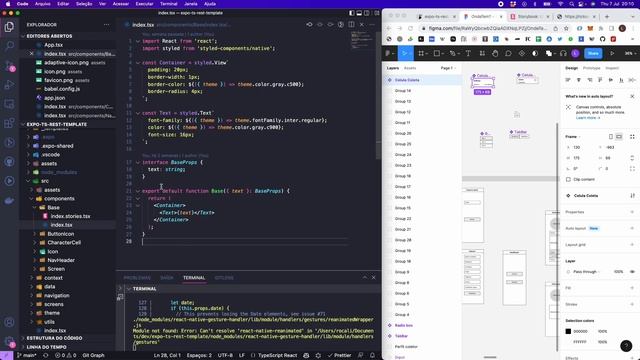Image resolution: width=640 pixels, height=360 pixels.
Task: Switch to the PROBLEMAS panel tab
Action: point(137,278)
